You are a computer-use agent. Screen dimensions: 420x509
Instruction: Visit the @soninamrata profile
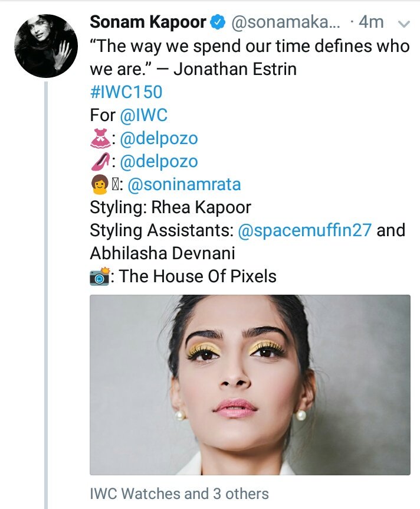coord(184,185)
